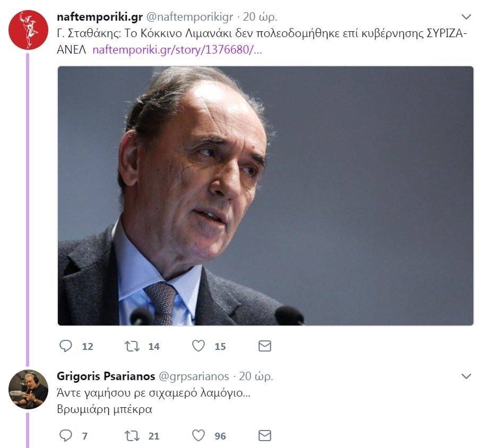Open naftemporiki.gr profile avatar
This screenshot has height=448, width=483.
(x=28, y=30)
